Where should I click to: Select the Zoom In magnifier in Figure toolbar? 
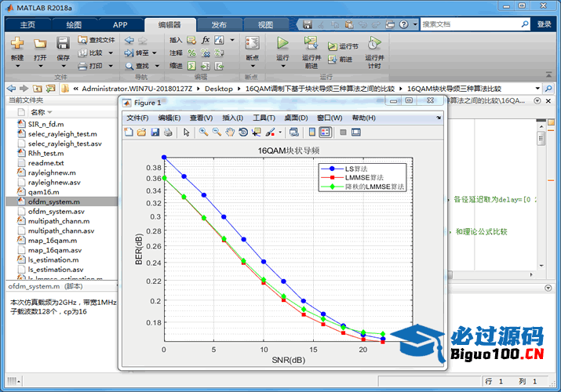pyautogui.click(x=203, y=132)
